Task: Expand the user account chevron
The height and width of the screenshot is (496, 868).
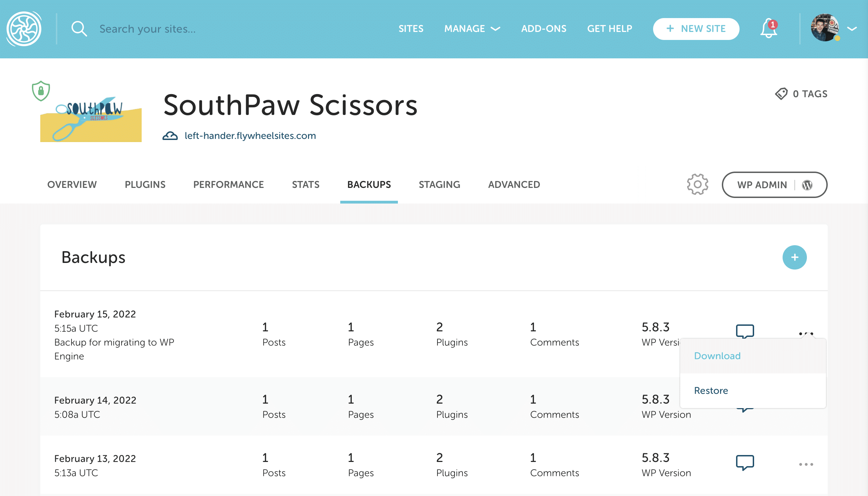Action: [x=852, y=29]
